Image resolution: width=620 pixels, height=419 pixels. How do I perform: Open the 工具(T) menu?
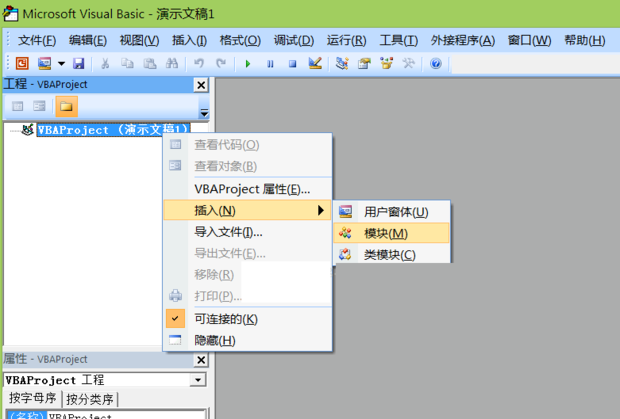point(399,40)
